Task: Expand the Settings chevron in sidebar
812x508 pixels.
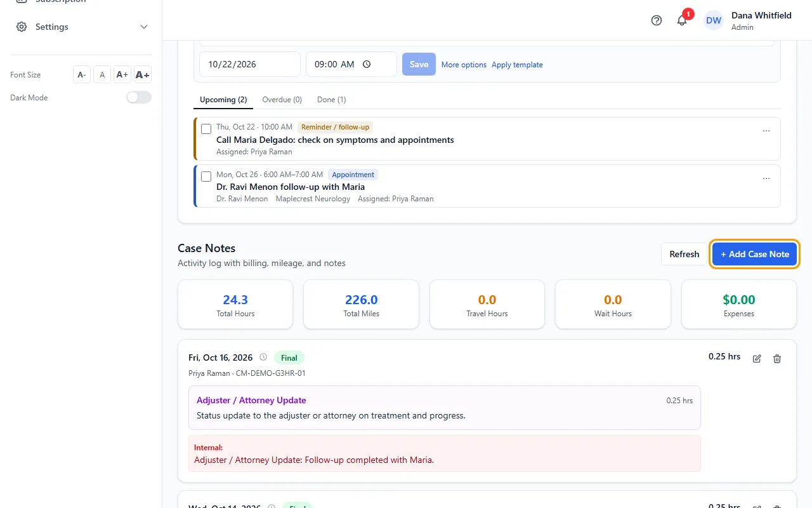Action: [144, 27]
